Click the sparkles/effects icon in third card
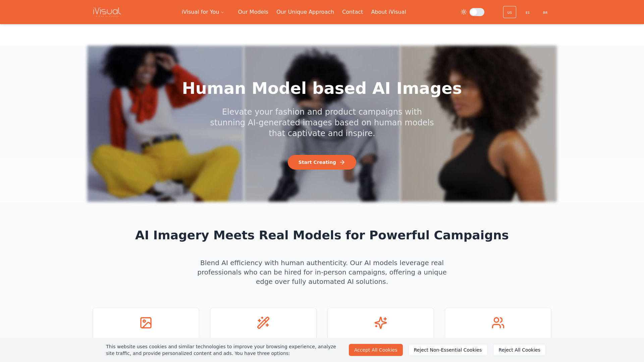644x362 pixels. pyautogui.click(x=380, y=323)
